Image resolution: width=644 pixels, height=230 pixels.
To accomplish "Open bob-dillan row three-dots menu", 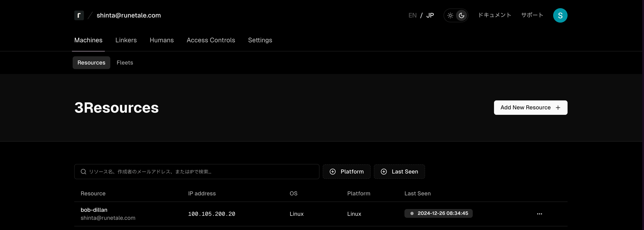I will pyautogui.click(x=540, y=214).
